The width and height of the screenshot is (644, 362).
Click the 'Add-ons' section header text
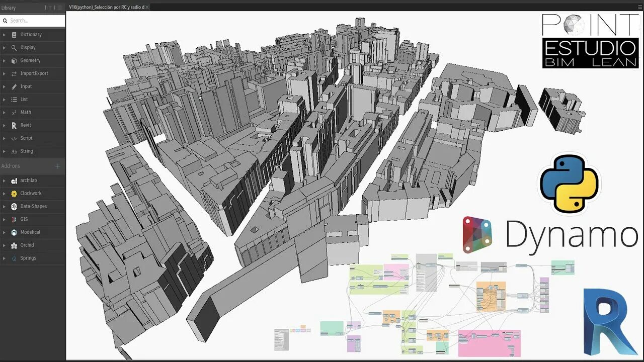pos(11,166)
